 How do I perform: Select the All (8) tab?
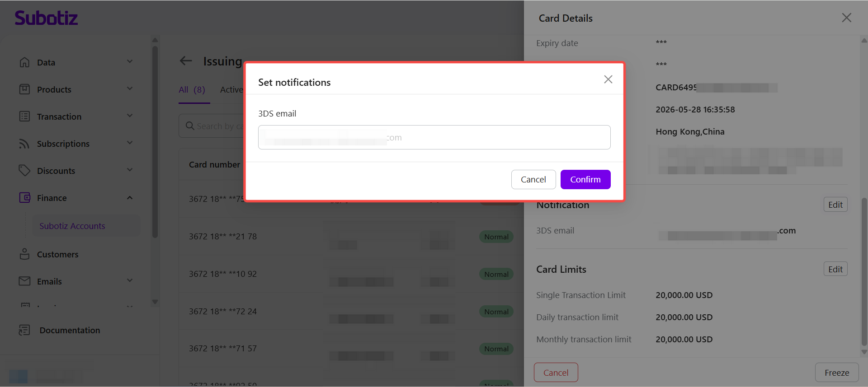coord(192,89)
